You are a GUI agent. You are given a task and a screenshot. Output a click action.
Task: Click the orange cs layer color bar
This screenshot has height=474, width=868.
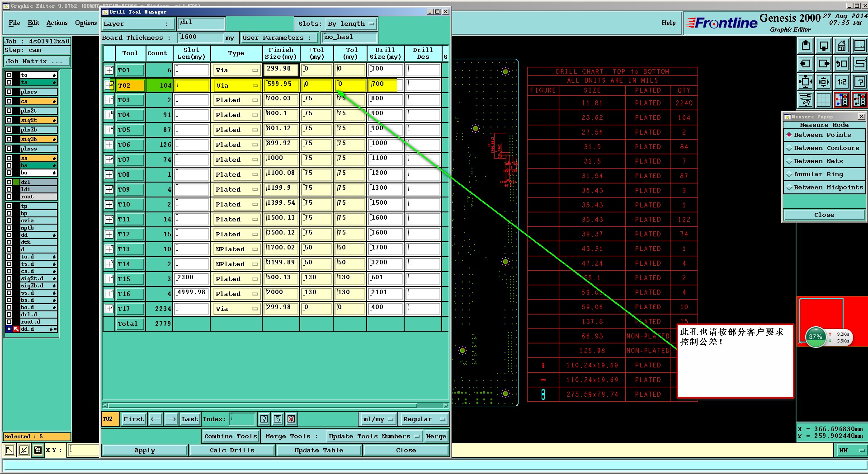pyautogui.click(x=38, y=101)
